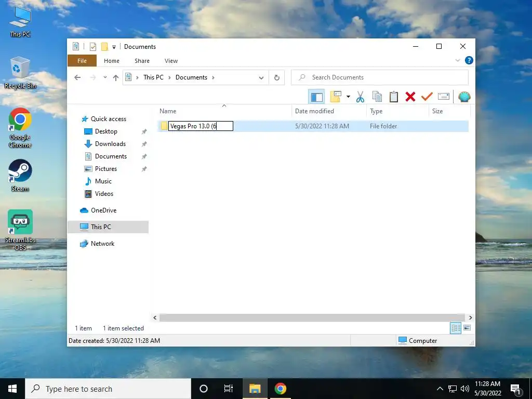Switch to Details view icon in status bar
The image size is (532, 399).
[x=456, y=328]
